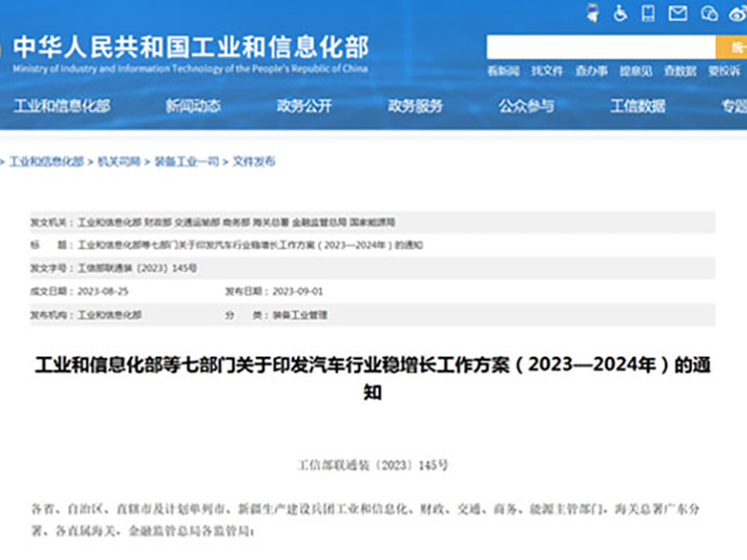747x560 pixels.
Task: Open the 要投诉 quick link
Action: click(x=725, y=71)
